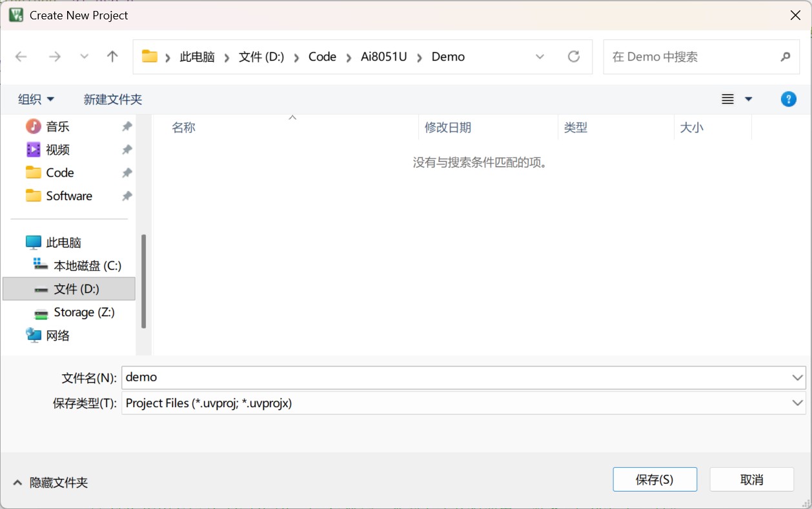Select 文件 (D:) drive in the sidebar
The width and height of the screenshot is (812, 509).
[69, 289]
